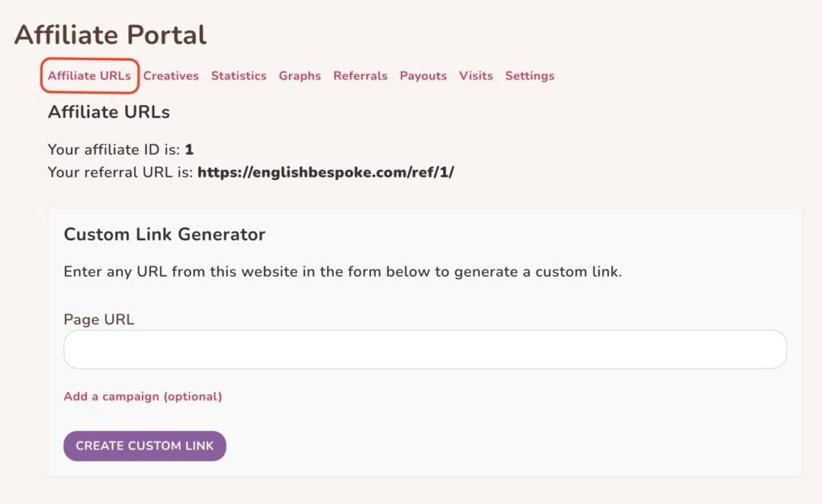822x504 pixels.
Task: Click the 'Your affiliate ID is:' label text
Action: [x=115, y=149]
